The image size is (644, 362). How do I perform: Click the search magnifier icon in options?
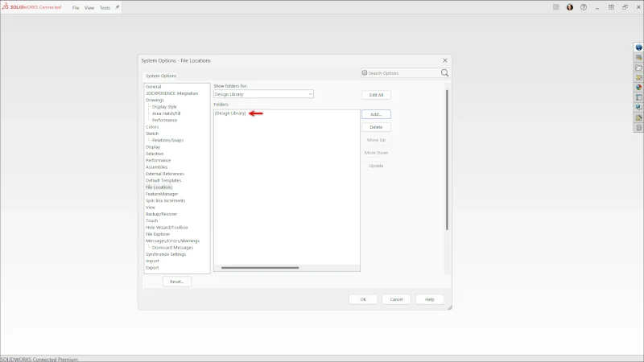point(444,73)
